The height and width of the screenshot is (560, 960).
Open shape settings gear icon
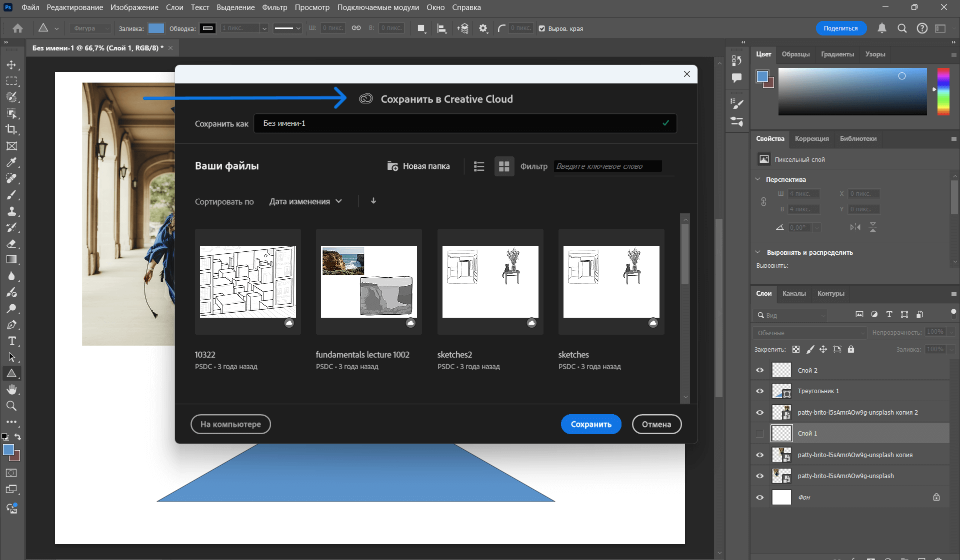click(x=483, y=28)
